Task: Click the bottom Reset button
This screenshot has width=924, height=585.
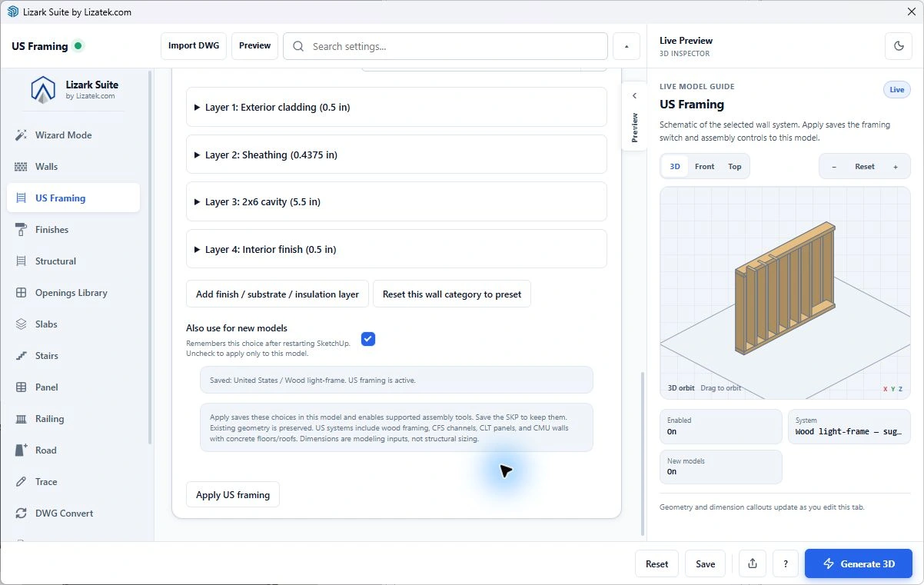Action: [656, 563]
